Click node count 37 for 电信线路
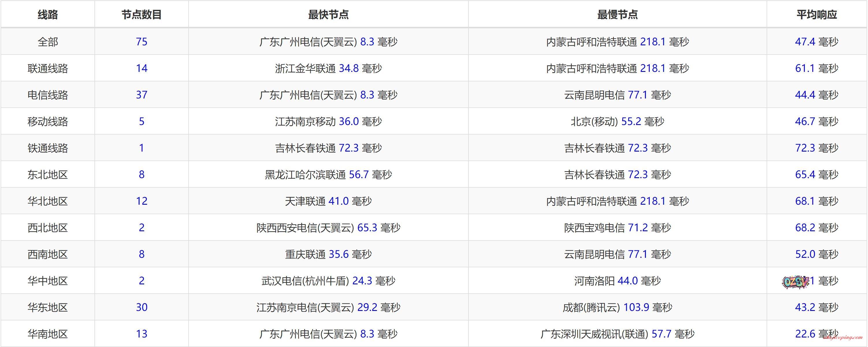 [x=142, y=95]
